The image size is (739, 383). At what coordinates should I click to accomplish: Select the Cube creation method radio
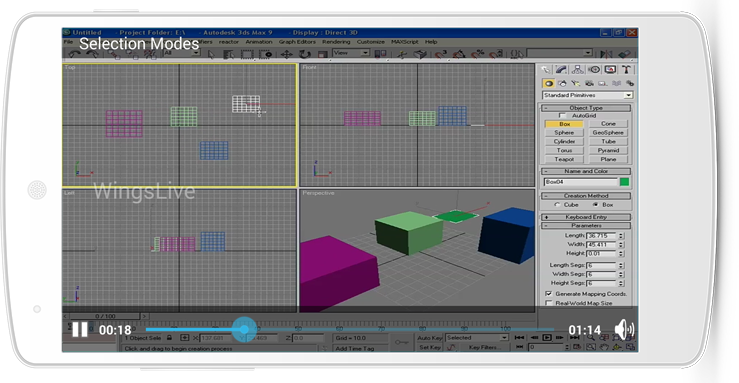(557, 205)
